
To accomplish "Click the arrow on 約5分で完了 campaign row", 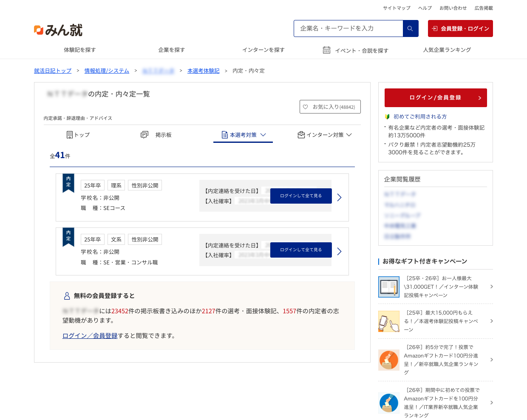I will tap(492, 360).
